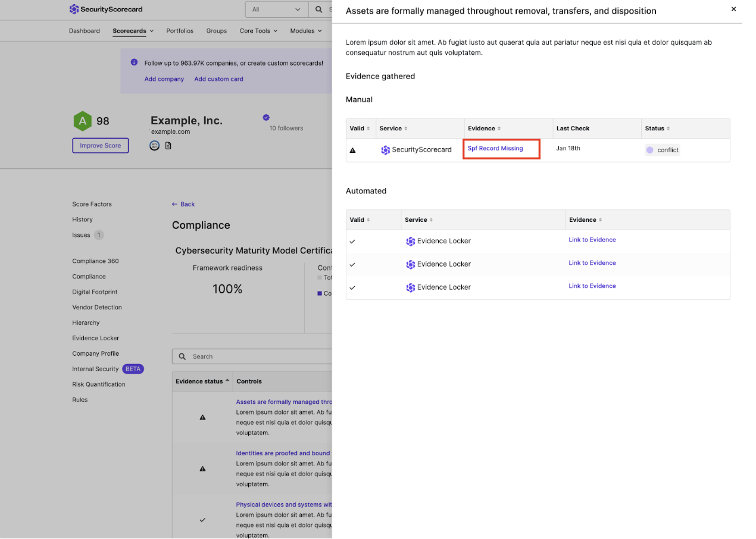
Task: Click Add custom card link
Action: (218, 79)
